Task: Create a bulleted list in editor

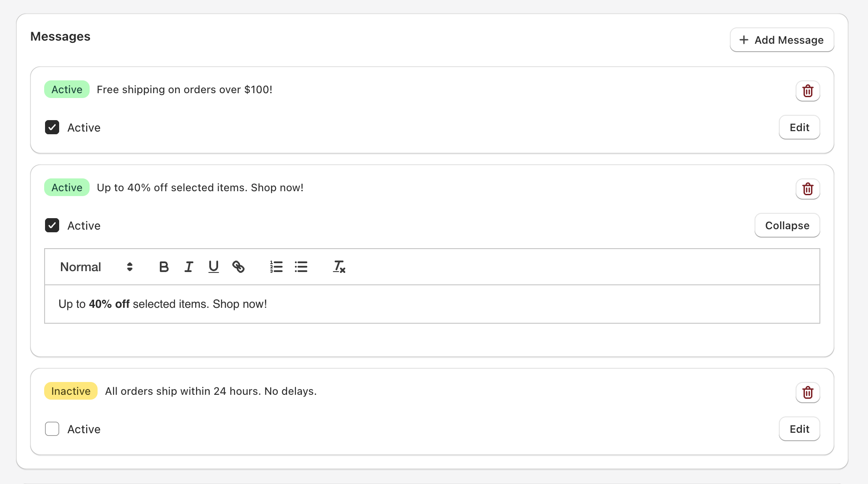Action: [x=301, y=267]
